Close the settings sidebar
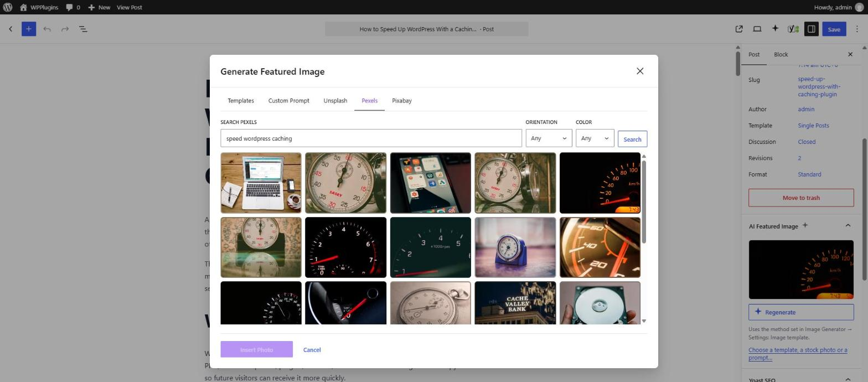868x382 pixels. point(850,54)
